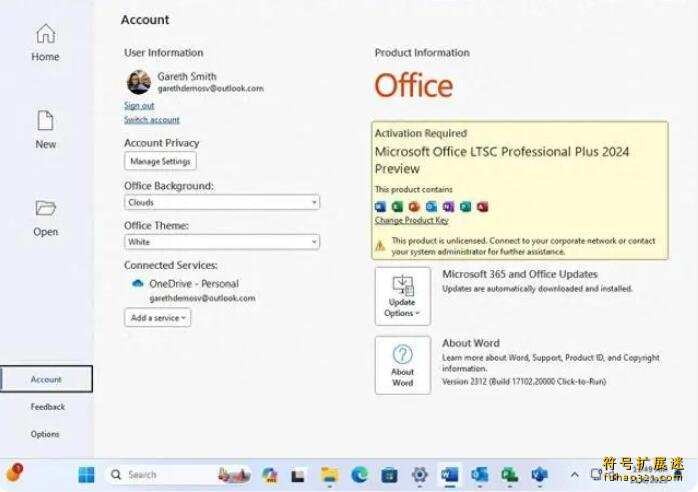Click the Office logo text
The width and height of the screenshot is (698, 492).
414,85
